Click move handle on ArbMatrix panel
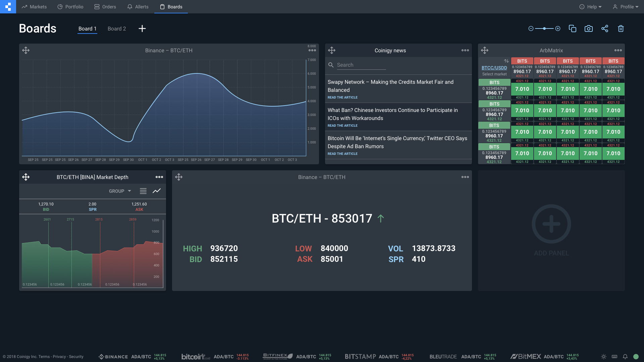The image size is (644, 362). point(485,50)
